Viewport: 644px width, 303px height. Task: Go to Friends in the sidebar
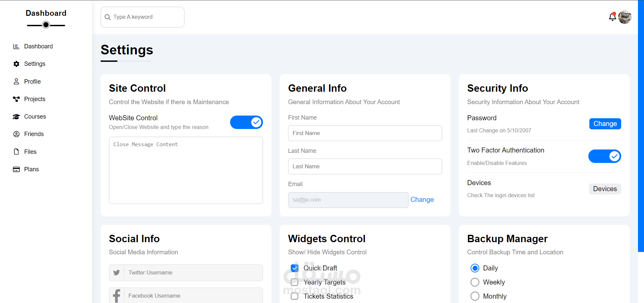[x=34, y=134]
